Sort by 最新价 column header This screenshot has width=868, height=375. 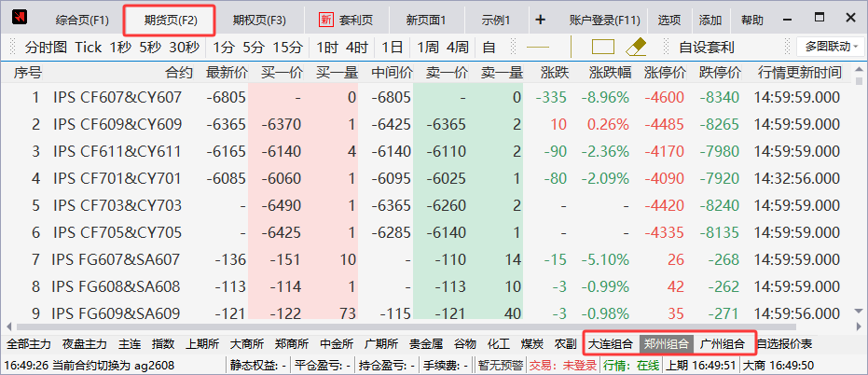pos(226,72)
